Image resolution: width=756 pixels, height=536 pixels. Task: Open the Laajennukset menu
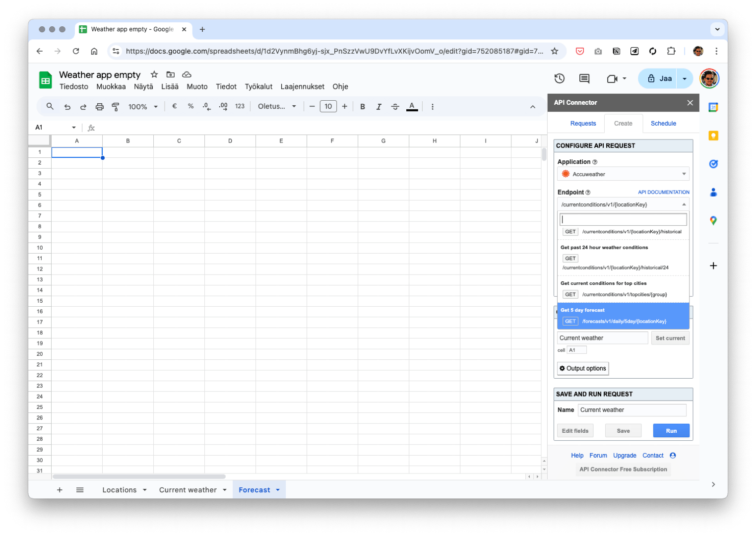coord(302,86)
